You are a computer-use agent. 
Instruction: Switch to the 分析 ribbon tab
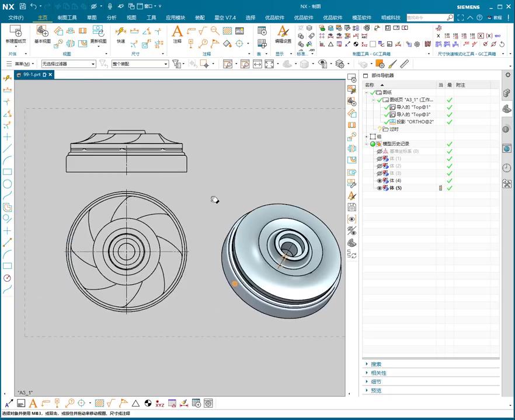pyautogui.click(x=112, y=17)
